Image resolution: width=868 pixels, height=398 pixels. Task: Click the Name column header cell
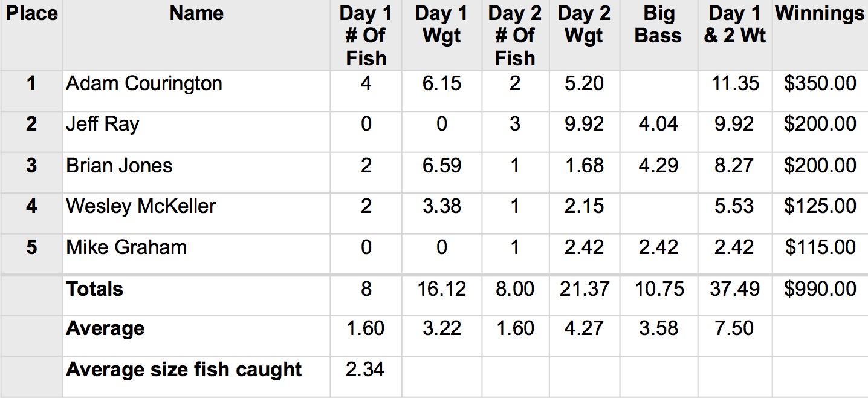coord(196,13)
